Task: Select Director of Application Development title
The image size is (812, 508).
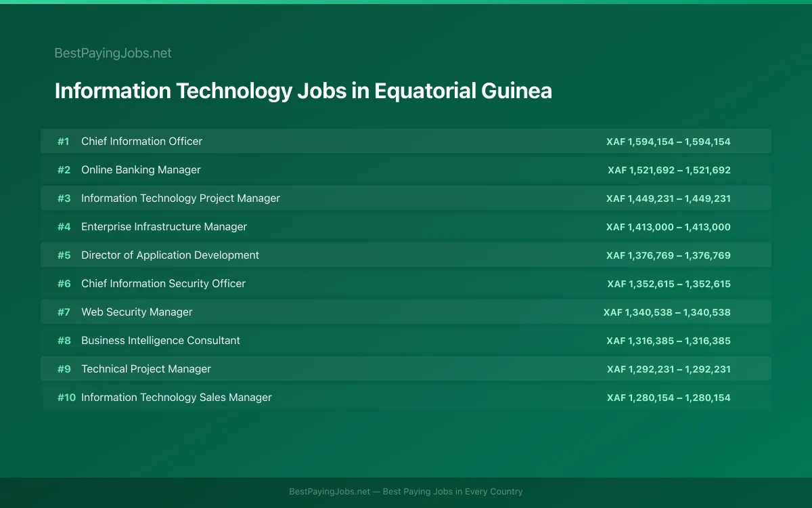Action: tap(170, 255)
